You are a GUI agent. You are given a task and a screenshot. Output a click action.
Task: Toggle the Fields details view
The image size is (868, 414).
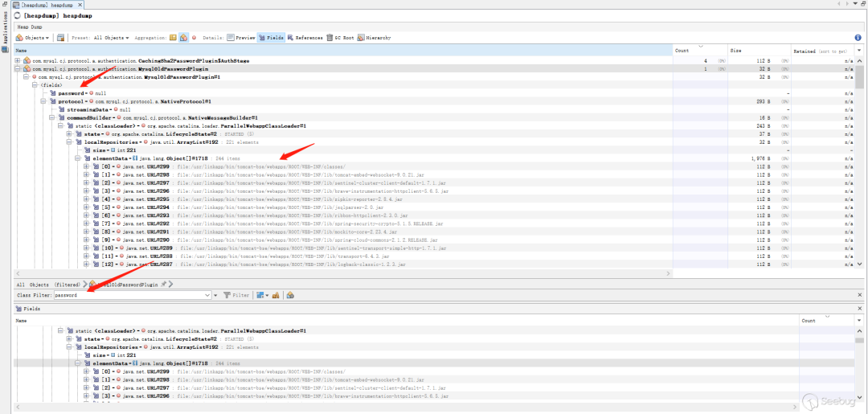[x=271, y=38]
